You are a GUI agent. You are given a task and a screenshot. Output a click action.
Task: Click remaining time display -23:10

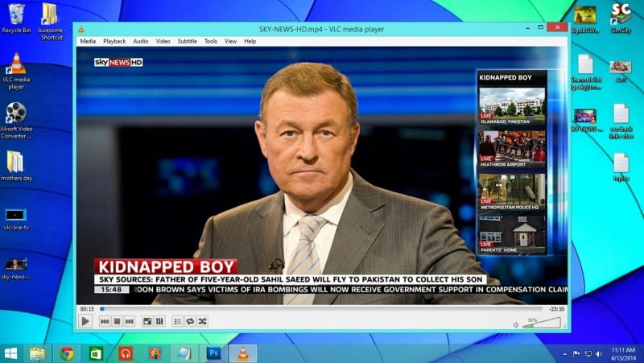pos(556,309)
